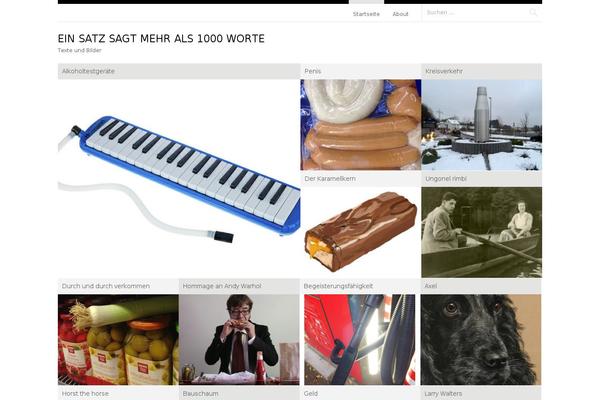
Task: Open Durch und durch verkommen post
Action: [x=106, y=286]
